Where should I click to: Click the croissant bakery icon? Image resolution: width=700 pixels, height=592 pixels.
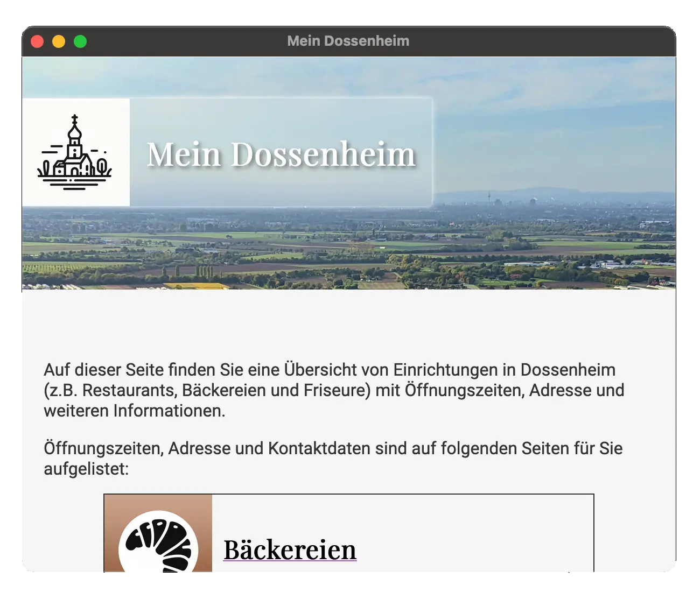tap(158, 544)
